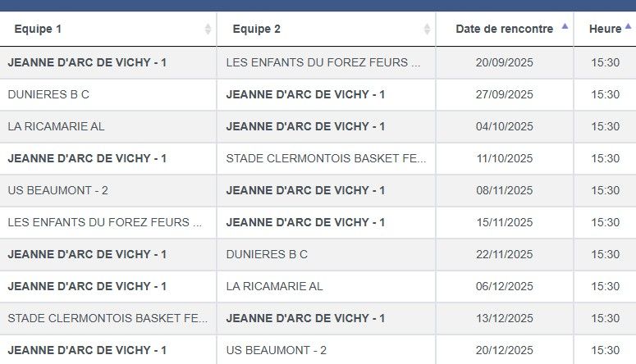The width and height of the screenshot is (636, 364).
Task: Toggle Date de rencontre sort arrow
Action: tap(565, 27)
